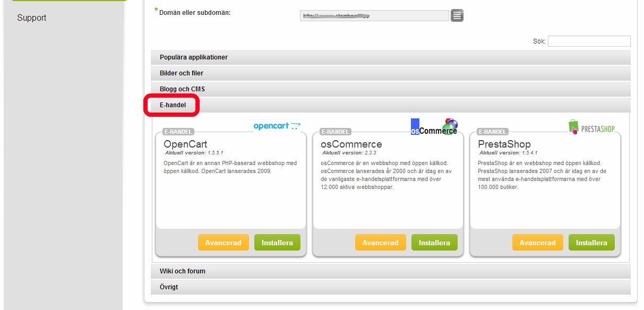
Task: Click the Sök search input field
Action: (589, 41)
